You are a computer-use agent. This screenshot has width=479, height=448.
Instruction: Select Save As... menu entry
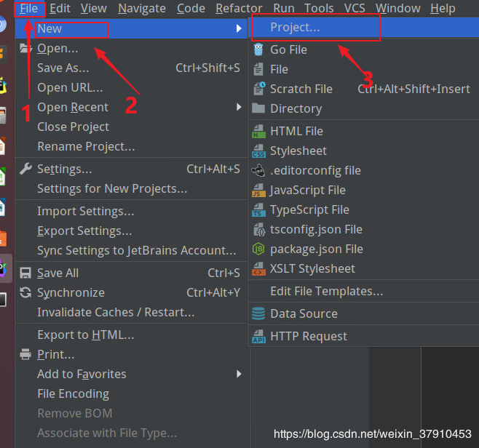coord(131,68)
